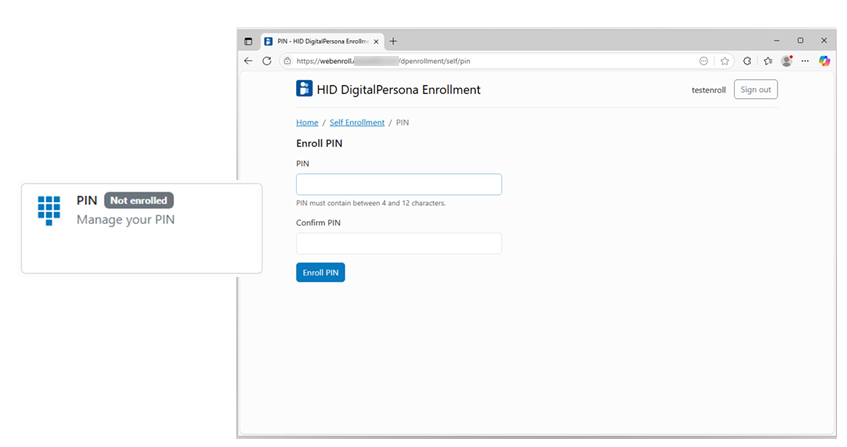Reload the page with refresh icon

click(x=267, y=61)
